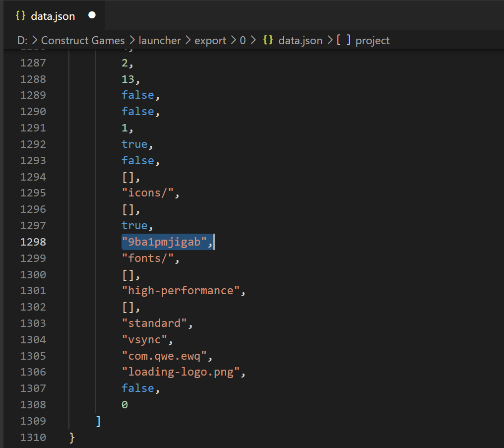Open the data.json breadcrumb file segment
Screen dimensions: 504x448
(300, 41)
